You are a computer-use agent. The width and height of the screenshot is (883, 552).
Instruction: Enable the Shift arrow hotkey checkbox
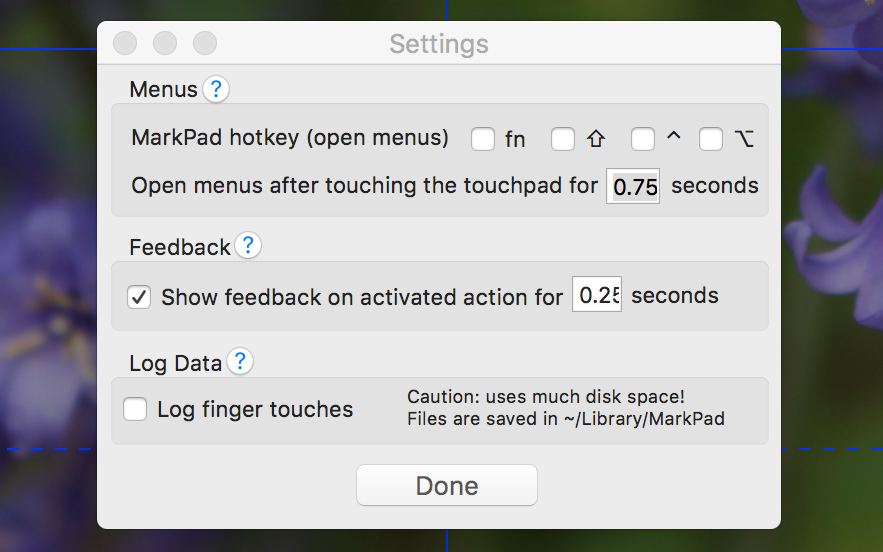563,139
